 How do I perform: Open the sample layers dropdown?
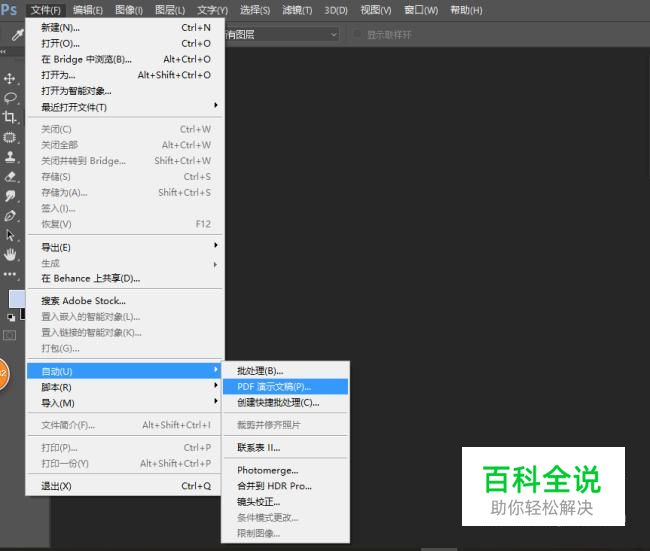click(282, 34)
